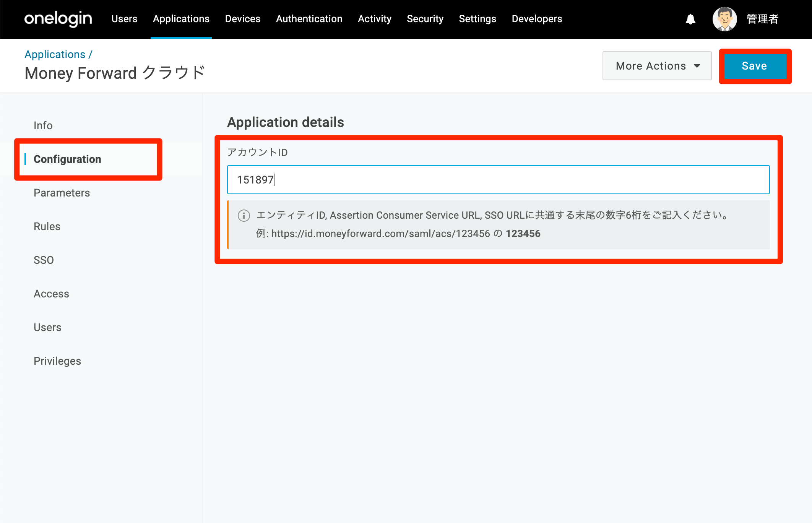The image size is (812, 523).
Task: Open the Authentication menu
Action: 309,19
